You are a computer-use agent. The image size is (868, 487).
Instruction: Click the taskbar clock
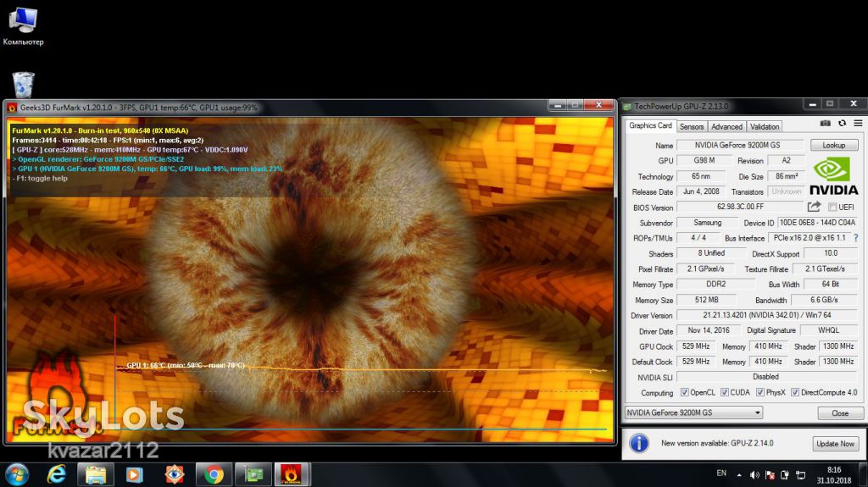coord(834,475)
